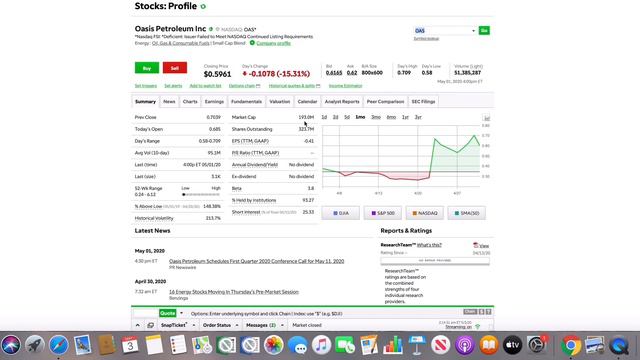Viewport: 640px width, 360px height.
Task: Click the Beta label link
Action: 236,188
